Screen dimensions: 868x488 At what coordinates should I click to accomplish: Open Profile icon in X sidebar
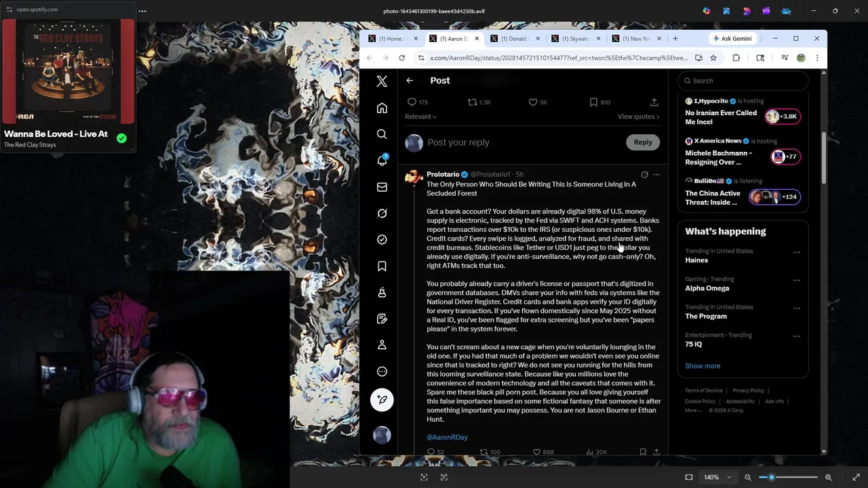click(382, 345)
